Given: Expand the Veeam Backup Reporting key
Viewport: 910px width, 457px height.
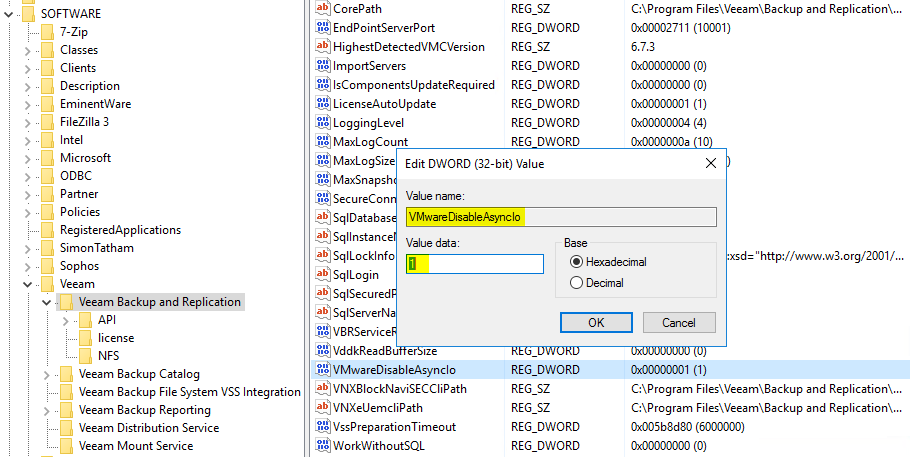Looking at the screenshot, I should pos(46,411).
